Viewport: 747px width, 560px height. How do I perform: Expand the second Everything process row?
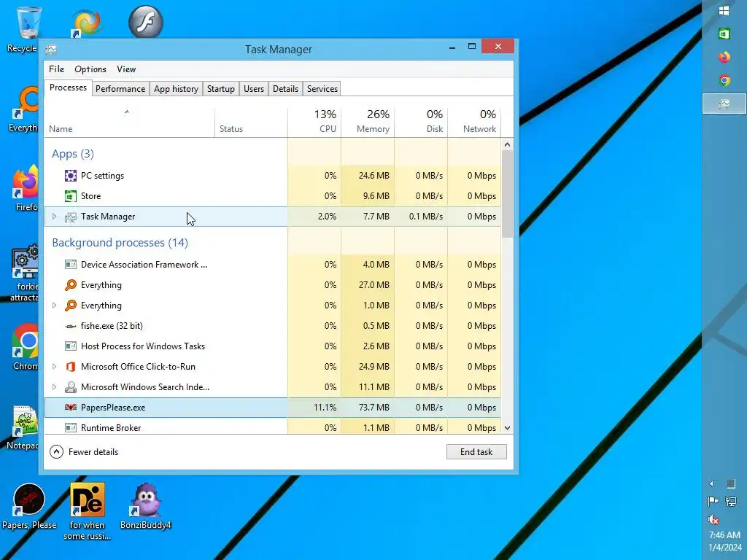pos(54,306)
